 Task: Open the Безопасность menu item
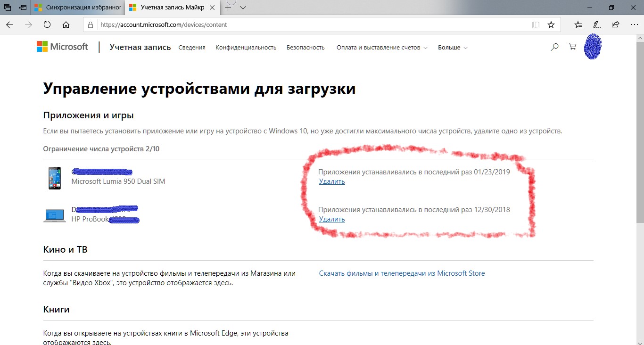[305, 48]
